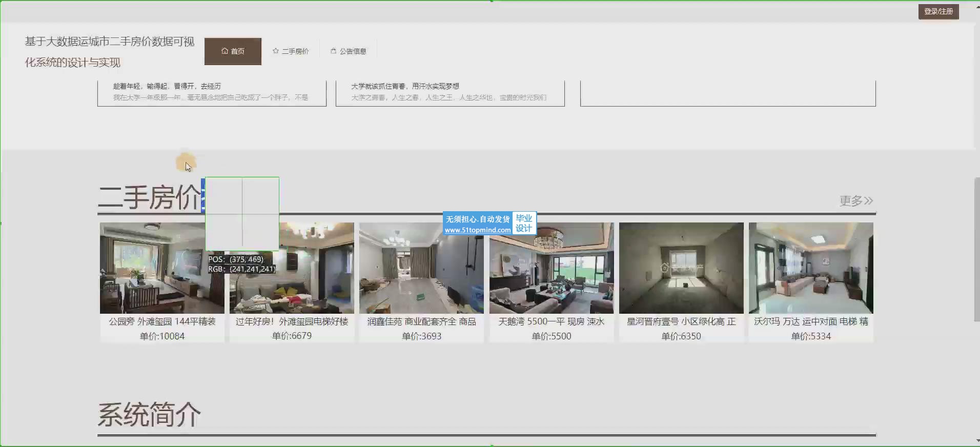980x447 pixels.
Task: Open the 润鑫佳苑 listing photo
Action: [421, 268]
